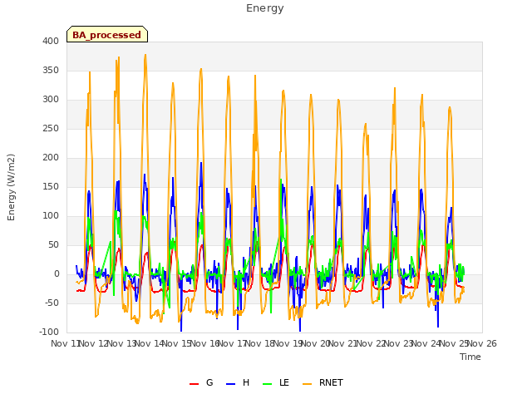Click the Nov 22 x-axis label
The height and width of the screenshot is (399, 532).
[x=372, y=343]
